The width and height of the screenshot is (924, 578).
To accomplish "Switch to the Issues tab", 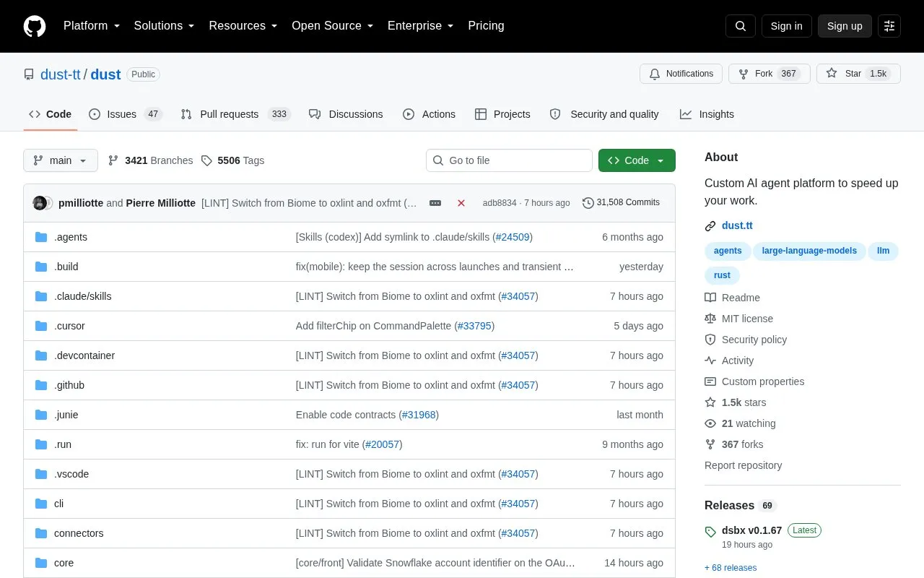I will [126, 114].
